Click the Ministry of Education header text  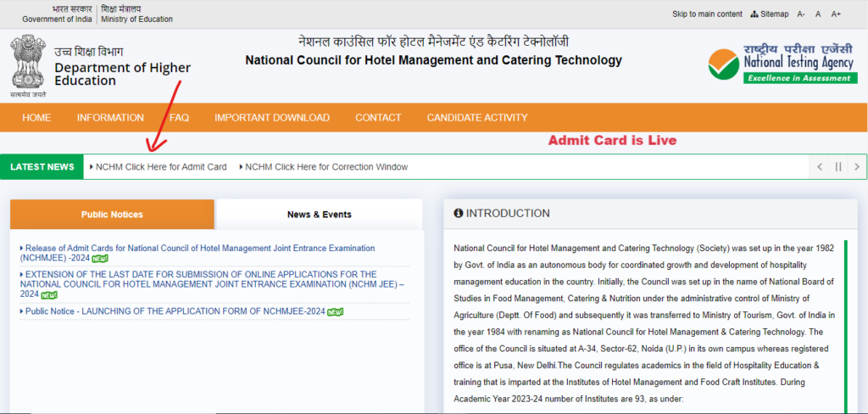coord(136,20)
